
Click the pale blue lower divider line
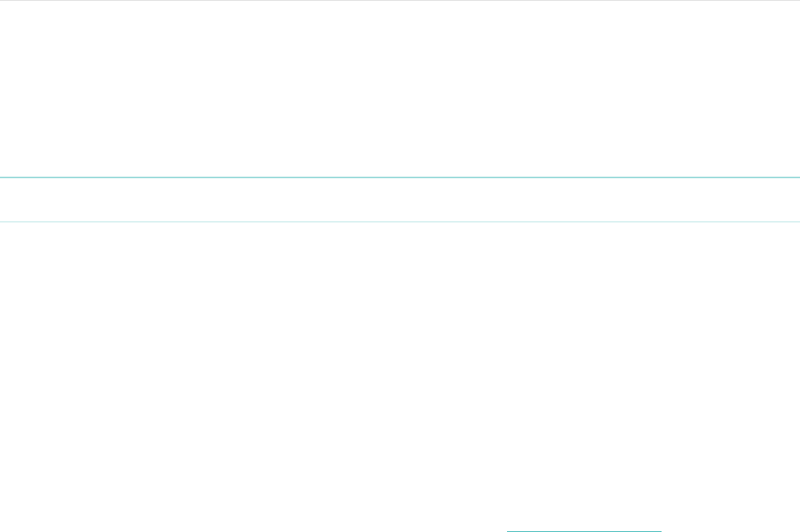coord(400,221)
